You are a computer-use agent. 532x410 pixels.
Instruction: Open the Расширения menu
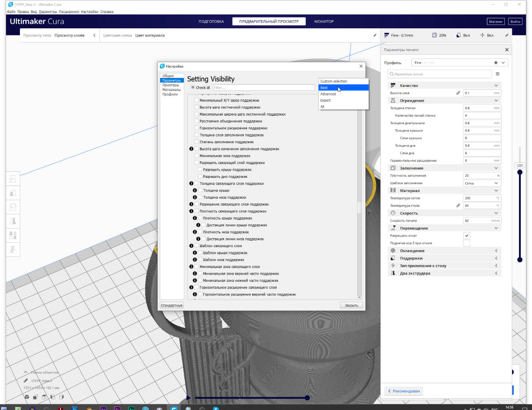tap(69, 12)
